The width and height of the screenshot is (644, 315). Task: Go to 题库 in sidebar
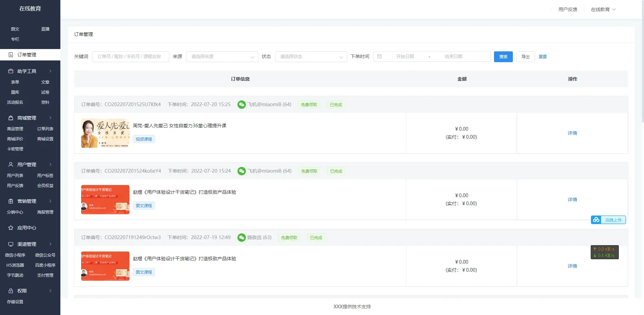pyautogui.click(x=15, y=92)
